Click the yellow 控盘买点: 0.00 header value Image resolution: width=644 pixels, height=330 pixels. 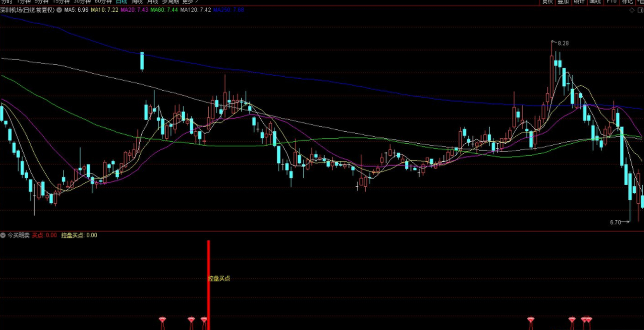pyautogui.click(x=79, y=235)
